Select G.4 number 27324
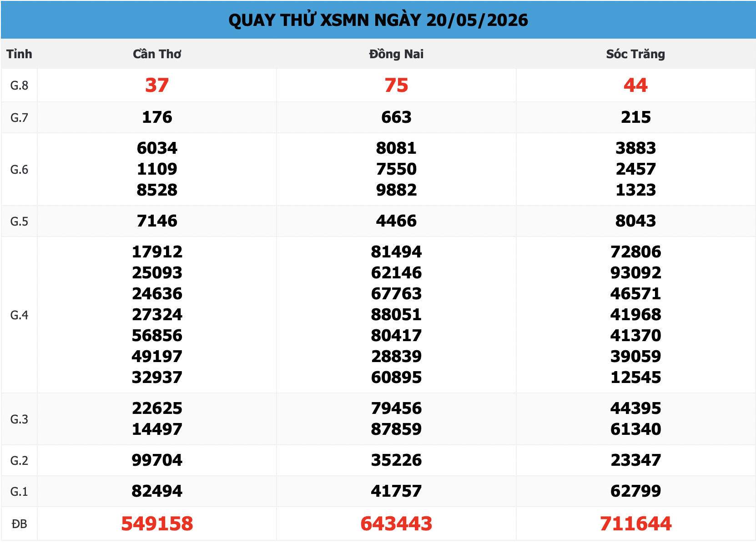756x544 pixels. [157, 315]
